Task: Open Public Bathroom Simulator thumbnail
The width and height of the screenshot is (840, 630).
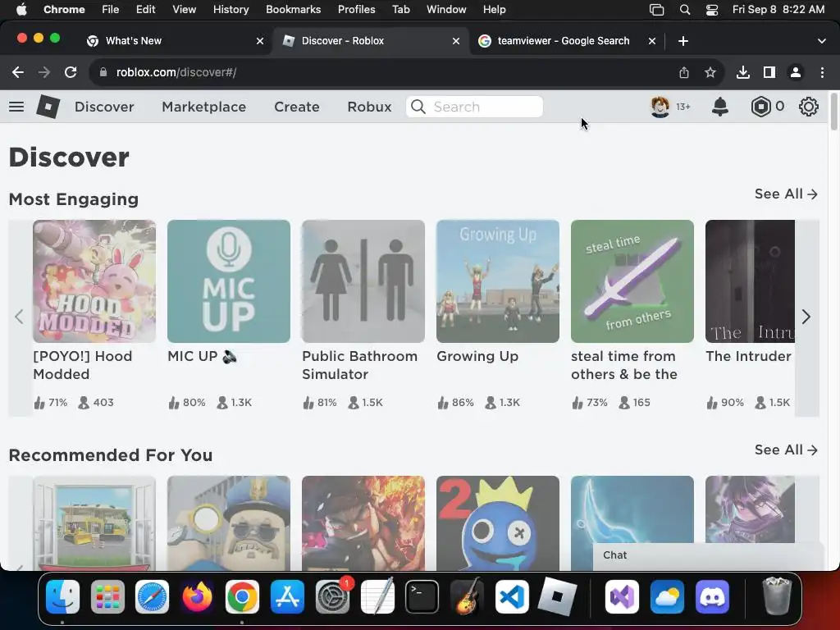Action: tap(363, 281)
